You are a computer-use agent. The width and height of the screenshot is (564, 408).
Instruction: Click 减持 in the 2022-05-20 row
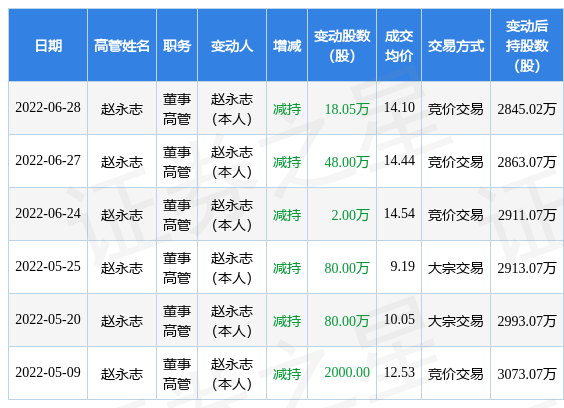click(x=287, y=321)
